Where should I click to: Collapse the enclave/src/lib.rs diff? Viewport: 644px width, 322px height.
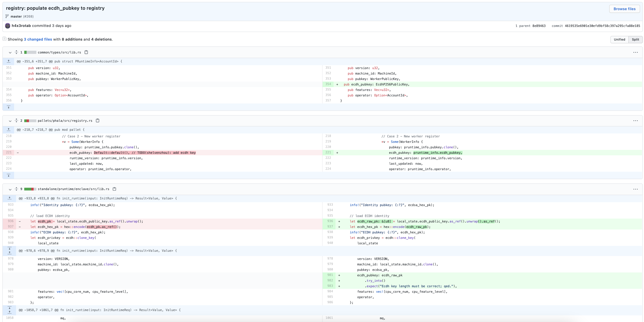10,189
